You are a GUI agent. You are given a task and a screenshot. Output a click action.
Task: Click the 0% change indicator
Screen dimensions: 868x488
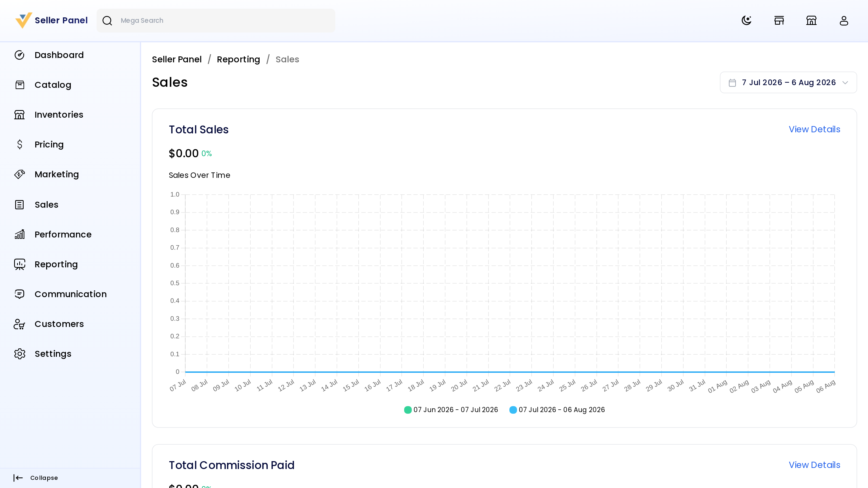pos(206,153)
